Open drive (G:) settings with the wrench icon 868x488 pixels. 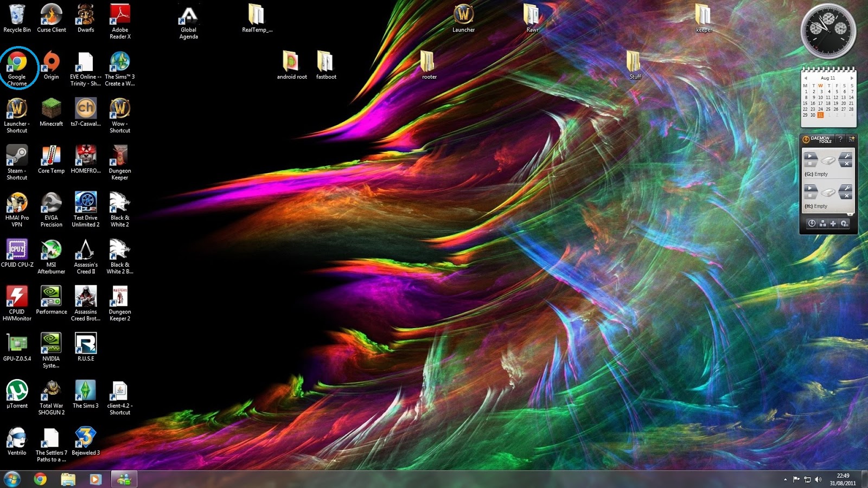click(x=847, y=156)
